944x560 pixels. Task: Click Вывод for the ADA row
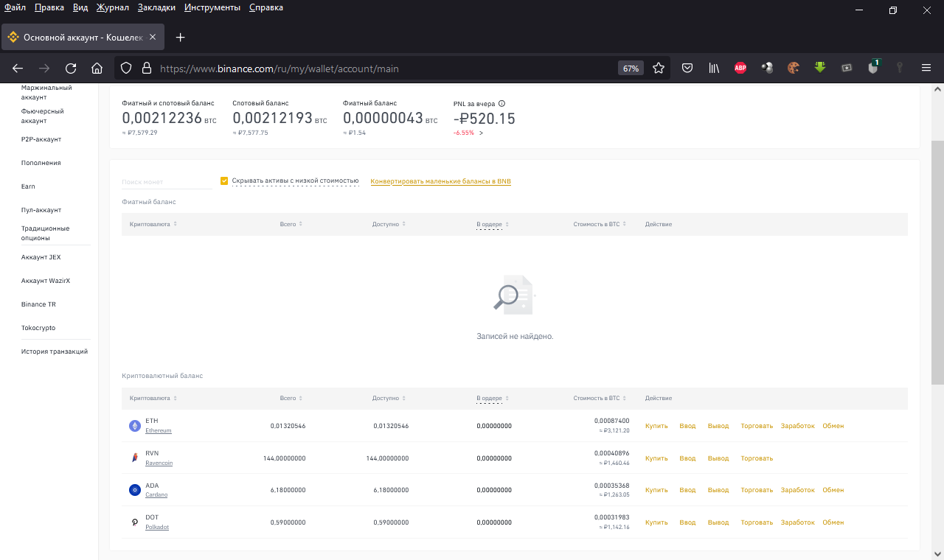coord(718,490)
